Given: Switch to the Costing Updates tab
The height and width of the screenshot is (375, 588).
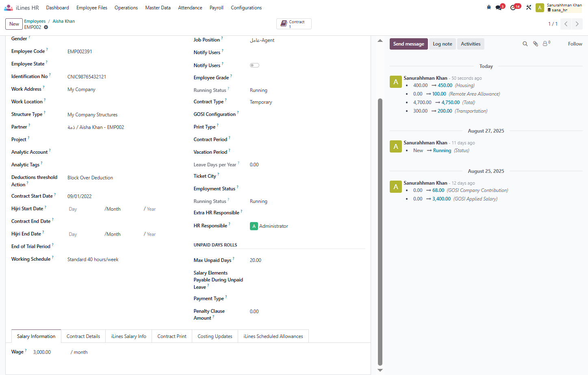Looking at the screenshot, I should point(215,336).
